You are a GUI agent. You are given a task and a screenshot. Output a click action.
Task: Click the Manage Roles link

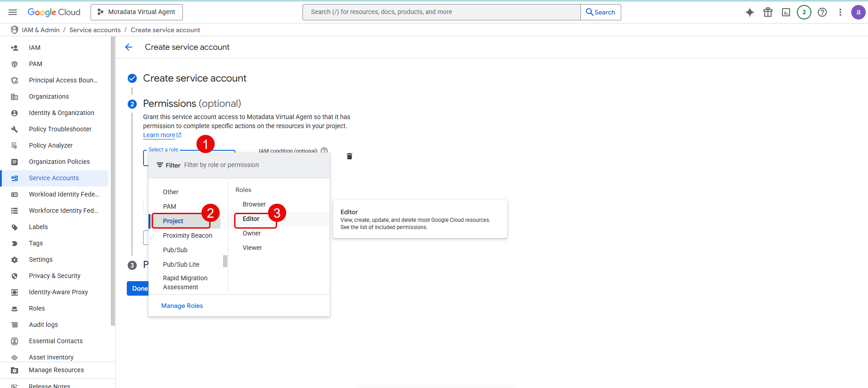182,306
